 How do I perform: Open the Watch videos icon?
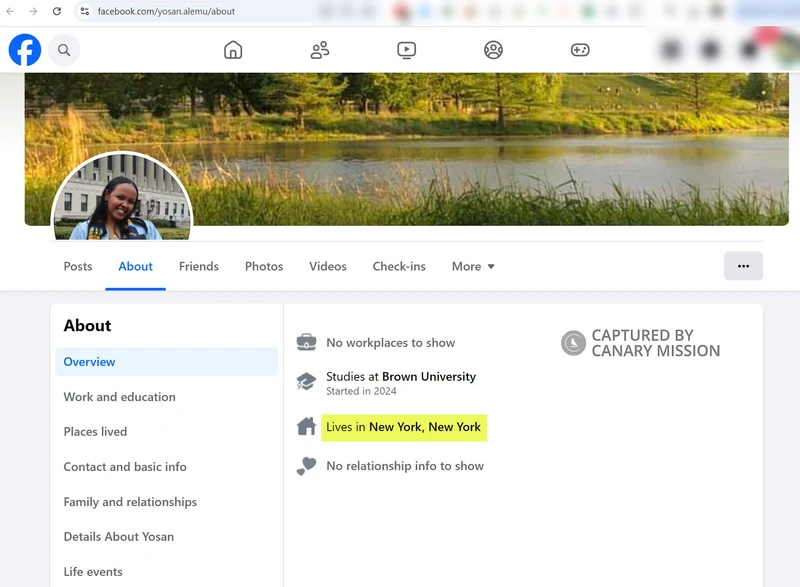(x=406, y=48)
